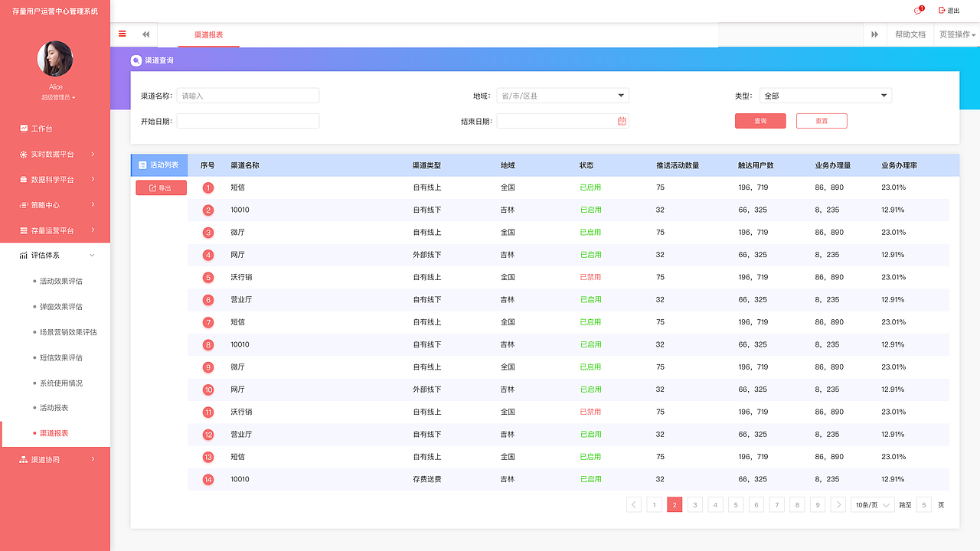This screenshot has height=551, width=980.
Task: Expand the 实时数据平台 menu
Action: (x=55, y=154)
